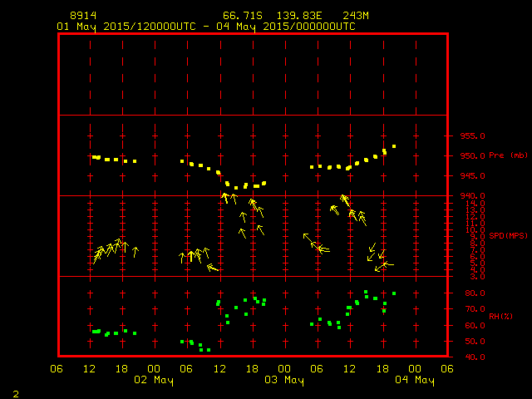Viewport: 532px width, 399px height.
Task: Select the 14.0 wind speed tick label
Action: [x=470, y=204]
